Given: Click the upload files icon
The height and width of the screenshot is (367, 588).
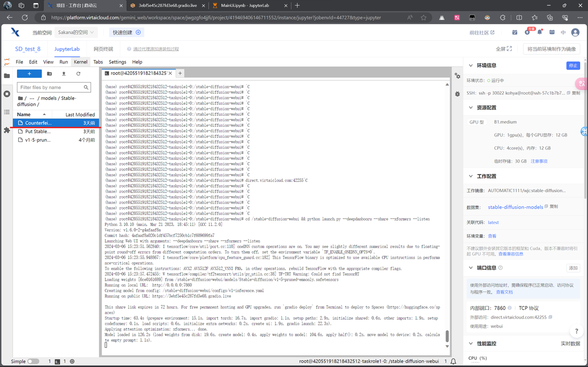Looking at the screenshot, I should tap(64, 73).
